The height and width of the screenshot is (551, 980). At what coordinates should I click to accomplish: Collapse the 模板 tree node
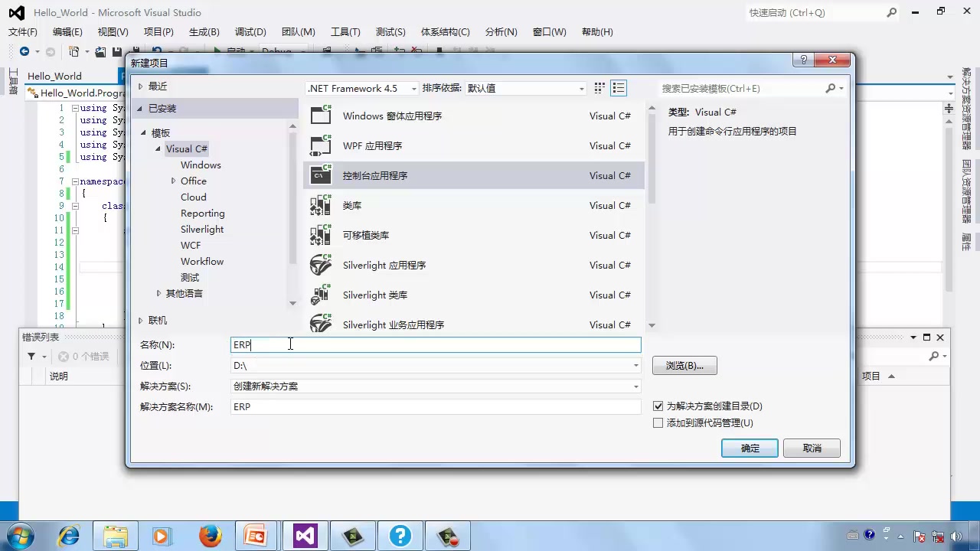(143, 133)
